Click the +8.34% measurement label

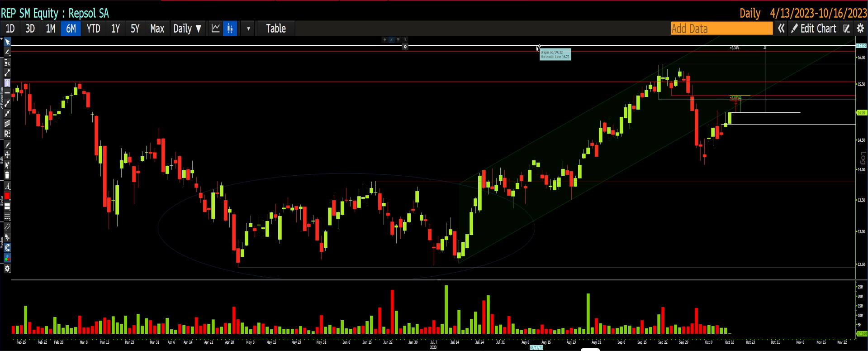[x=735, y=48]
